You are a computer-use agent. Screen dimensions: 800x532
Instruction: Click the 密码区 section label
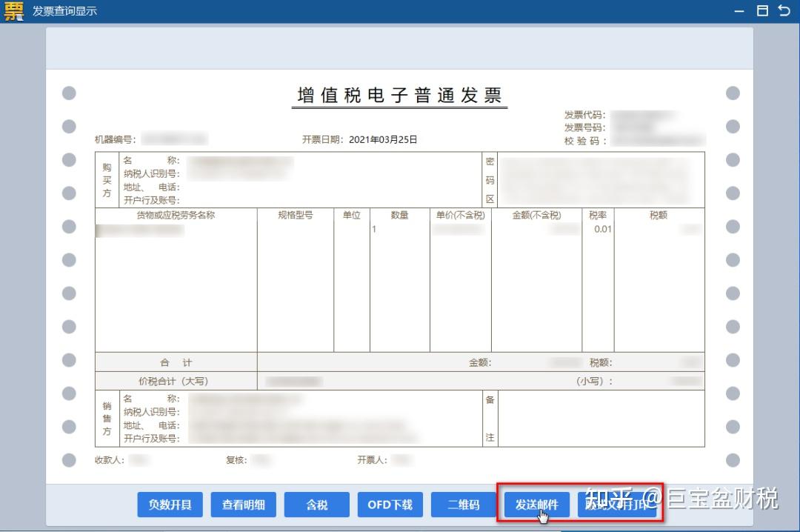(490, 180)
